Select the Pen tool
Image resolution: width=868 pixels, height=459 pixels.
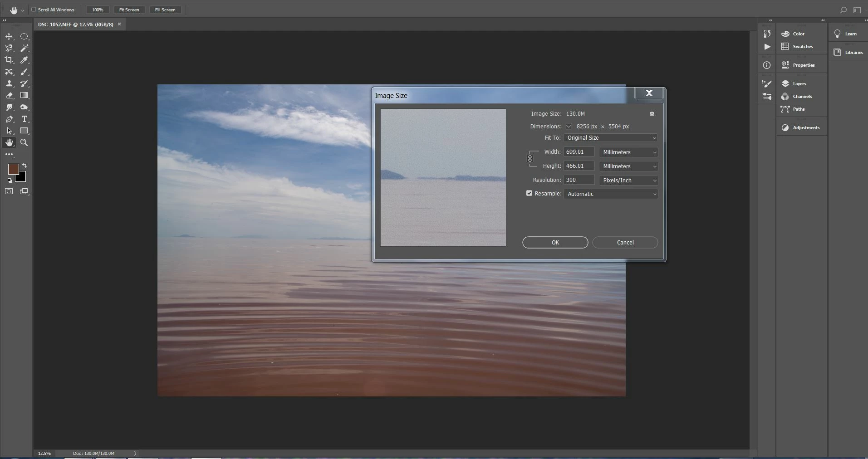(x=9, y=119)
